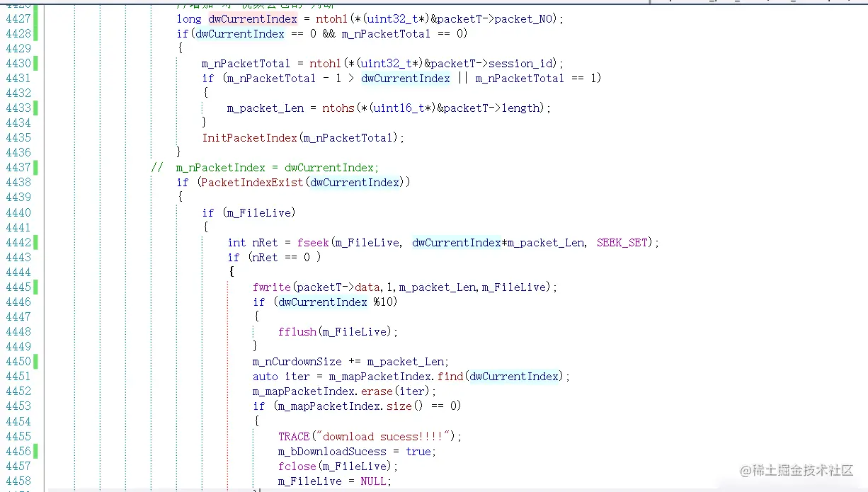Click 'packetT->data' in the fwrite call
868x492 pixels.
[x=338, y=287]
